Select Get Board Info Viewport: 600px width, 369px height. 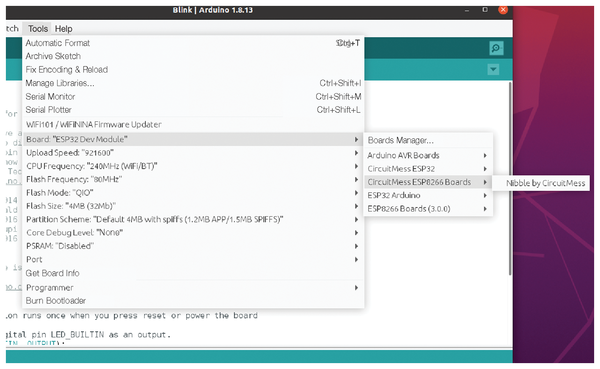[x=193, y=273]
